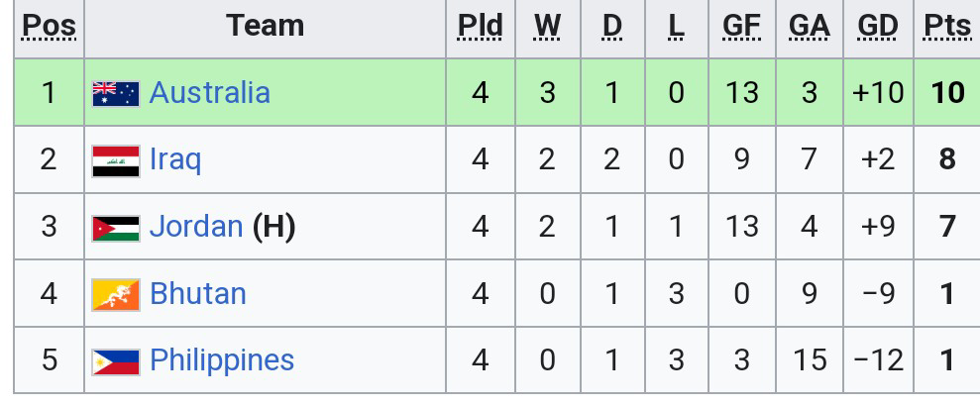Click the GD column header
This screenshot has width=980, height=406.
click(877, 27)
